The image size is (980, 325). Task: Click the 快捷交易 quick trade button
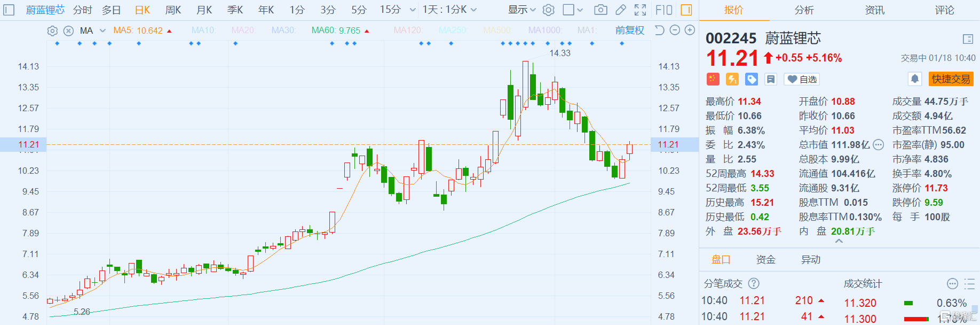pyautogui.click(x=951, y=79)
